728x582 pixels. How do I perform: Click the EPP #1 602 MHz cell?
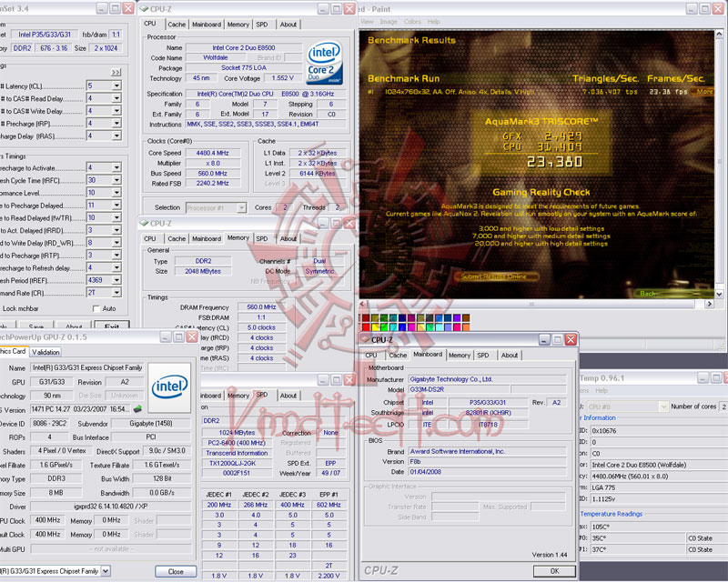pyautogui.click(x=329, y=505)
